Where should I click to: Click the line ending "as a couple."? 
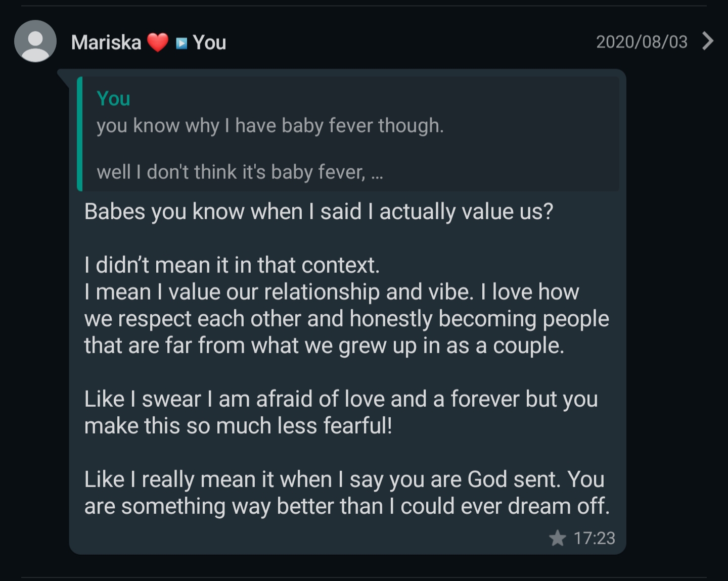(x=324, y=346)
